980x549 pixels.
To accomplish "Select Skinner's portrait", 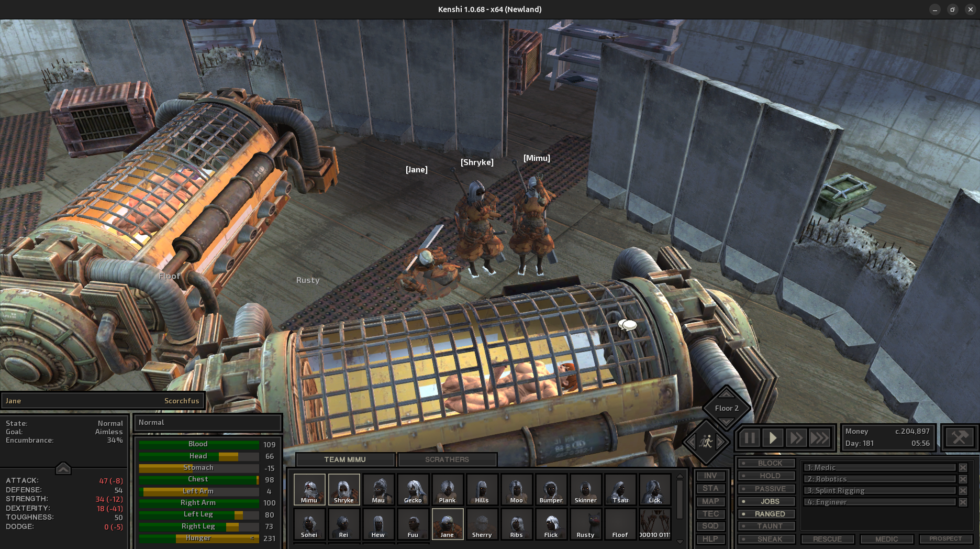I will tap(585, 489).
